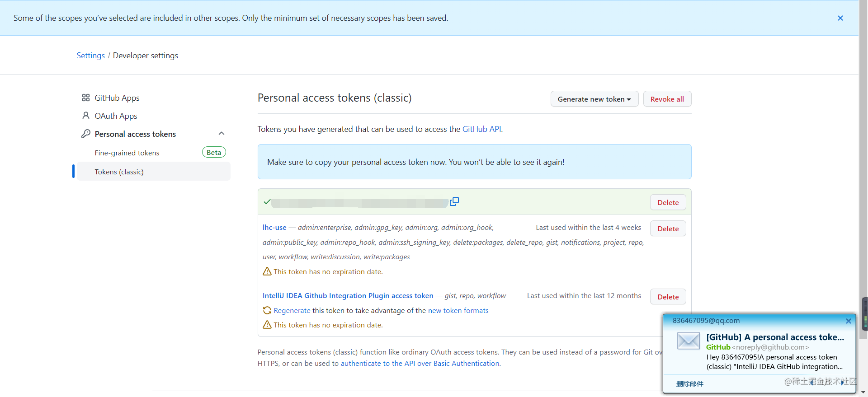
Task: Click the warning icon under lhc-use token
Action: pyautogui.click(x=267, y=271)
